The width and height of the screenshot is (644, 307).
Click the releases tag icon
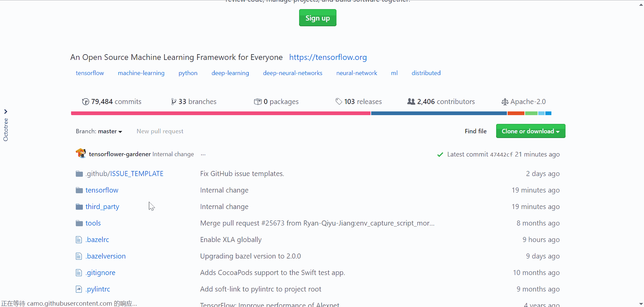click(339, 101)
